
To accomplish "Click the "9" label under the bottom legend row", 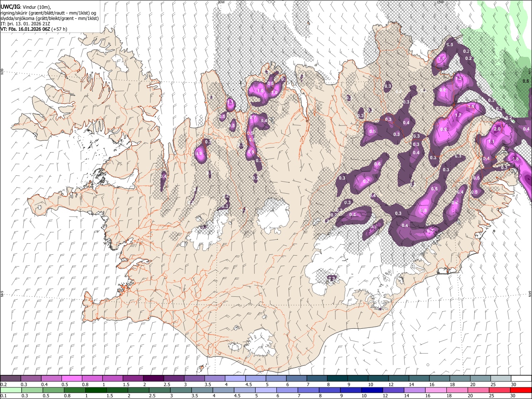I will coord(342,396).
